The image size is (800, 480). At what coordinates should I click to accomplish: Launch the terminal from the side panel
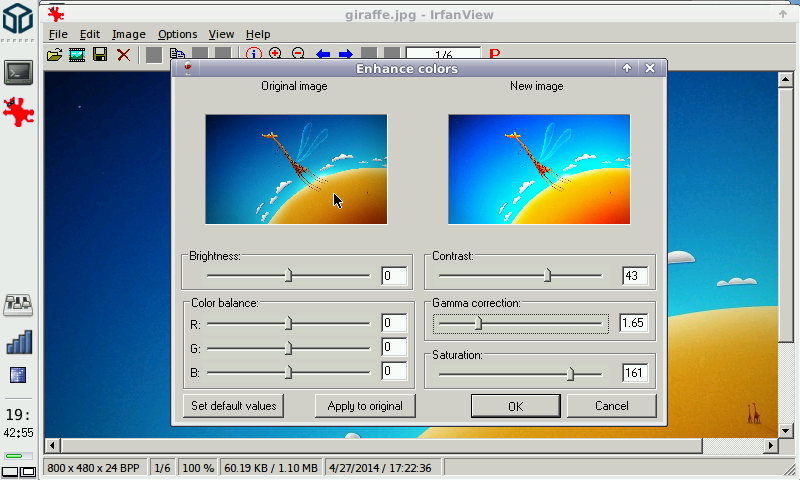[19, 72]
